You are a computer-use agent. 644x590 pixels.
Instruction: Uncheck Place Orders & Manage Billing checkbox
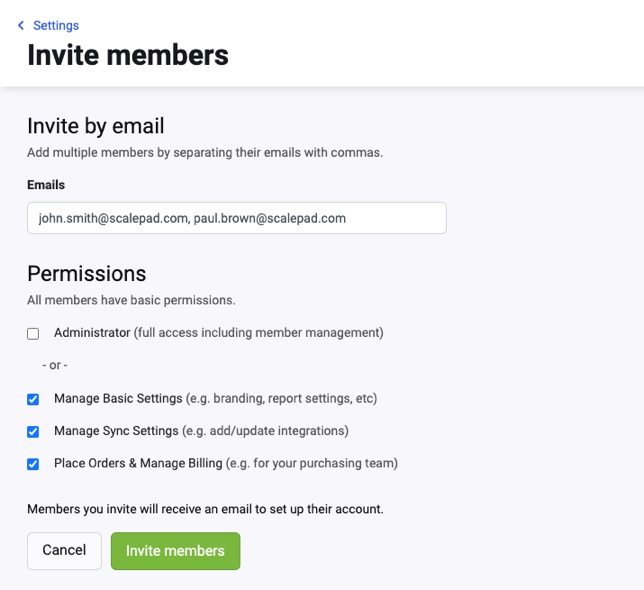[33, 464]
